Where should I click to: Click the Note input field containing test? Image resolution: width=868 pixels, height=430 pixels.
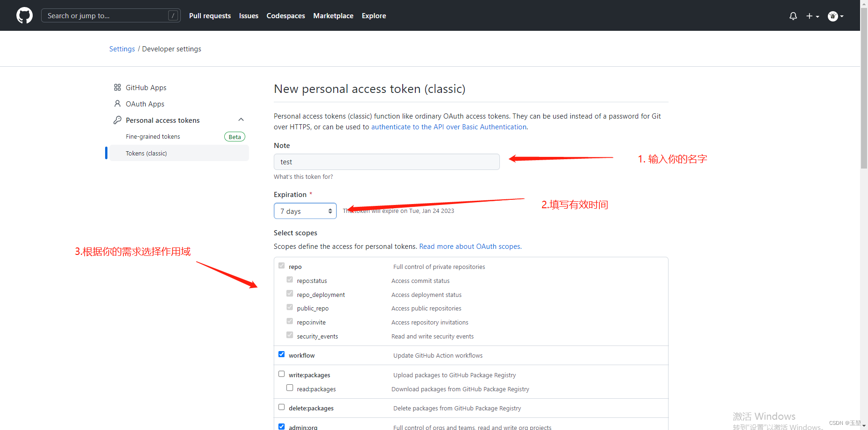point(386,162)
